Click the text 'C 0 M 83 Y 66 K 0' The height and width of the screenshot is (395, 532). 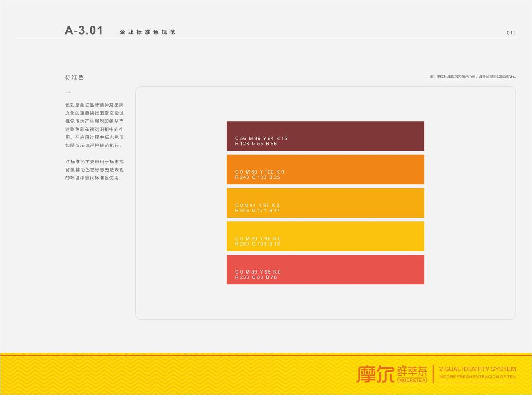pos(258,272)
